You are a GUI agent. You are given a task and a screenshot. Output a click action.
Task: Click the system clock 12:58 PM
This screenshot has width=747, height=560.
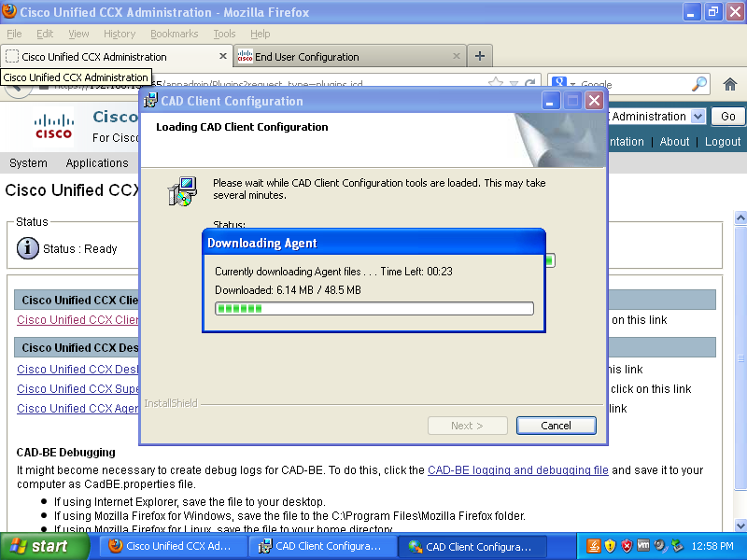[x=712, y=546]
